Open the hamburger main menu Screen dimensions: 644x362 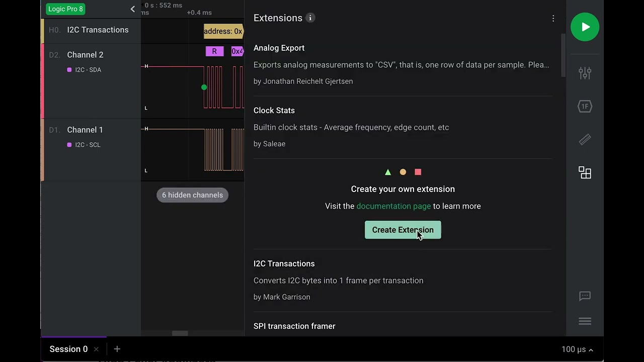tap(585, 321)
